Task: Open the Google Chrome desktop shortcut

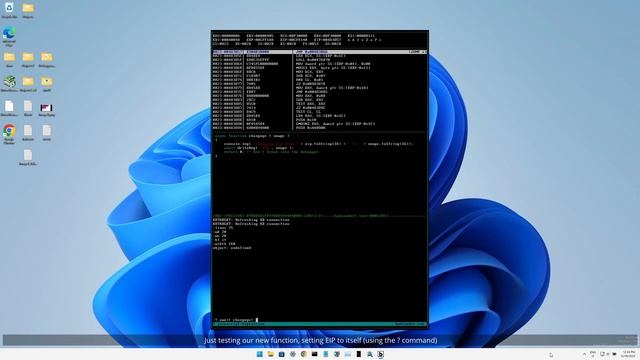Action: [9, 134]
